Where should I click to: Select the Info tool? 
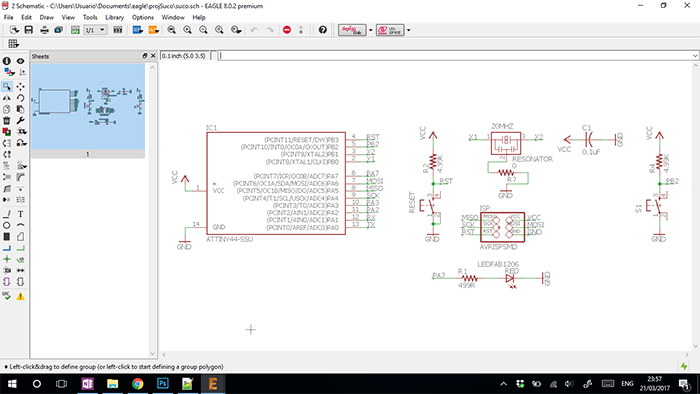(7, 61)
